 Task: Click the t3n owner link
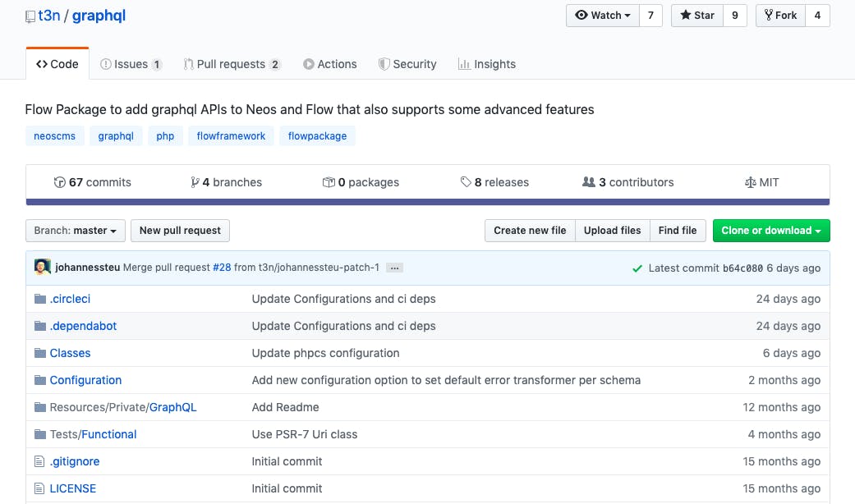click(x=49, y=16)
